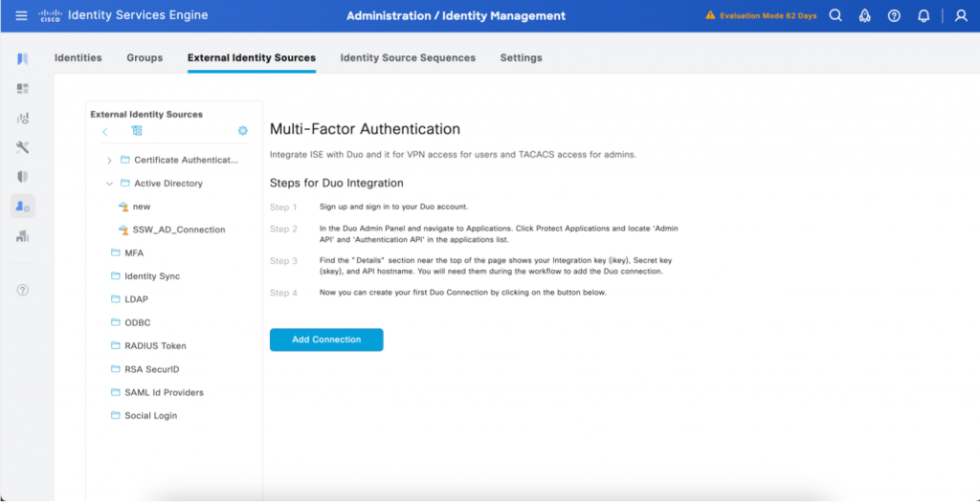Click the tree view icon in sources panel

pyautogui.click(x=137, y=131)
